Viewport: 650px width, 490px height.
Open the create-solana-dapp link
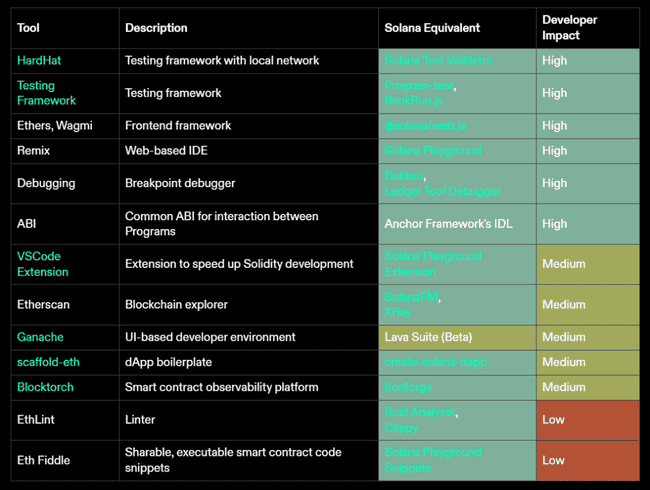(x=436, y=362)
